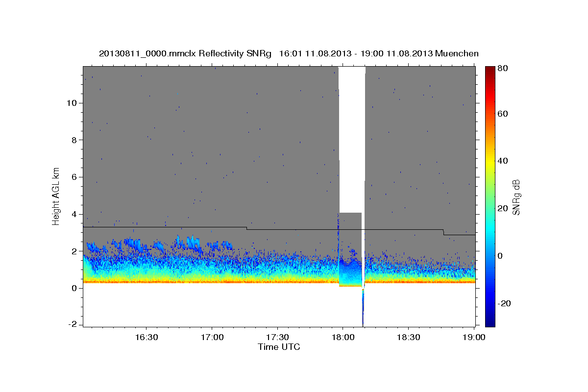Click the 'Time UTC' axis label
This screenshot has width=588, height=392.
[279, 347]
